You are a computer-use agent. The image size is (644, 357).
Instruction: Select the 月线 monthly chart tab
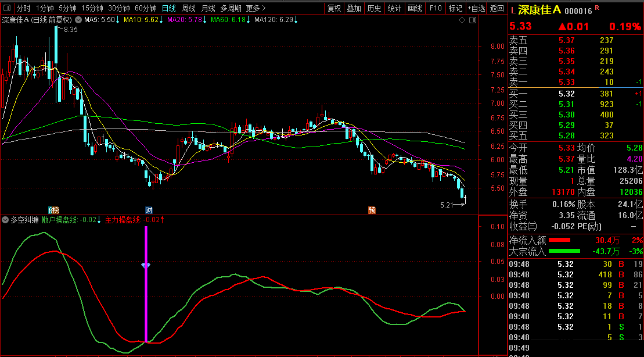[x=208, y=8]
